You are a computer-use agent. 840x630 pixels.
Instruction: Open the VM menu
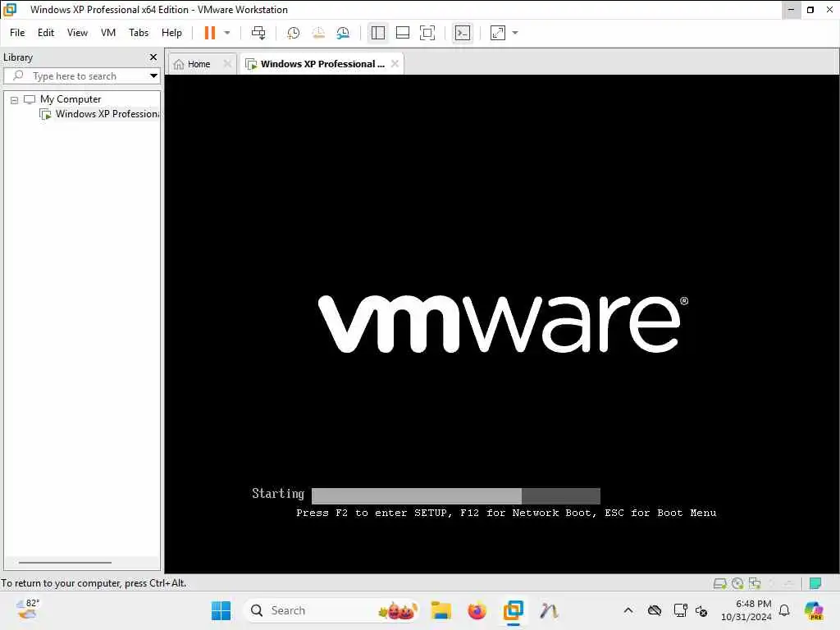108,33
